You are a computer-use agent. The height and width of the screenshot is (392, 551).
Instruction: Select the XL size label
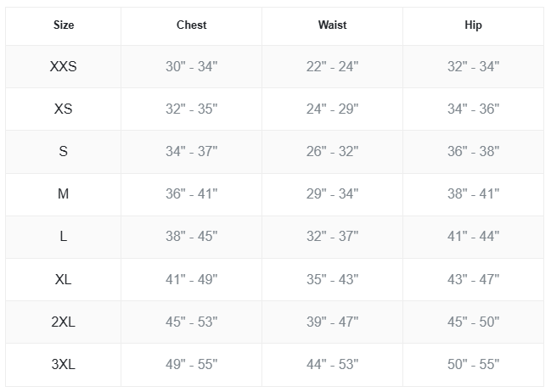click(x=64, y=279)
